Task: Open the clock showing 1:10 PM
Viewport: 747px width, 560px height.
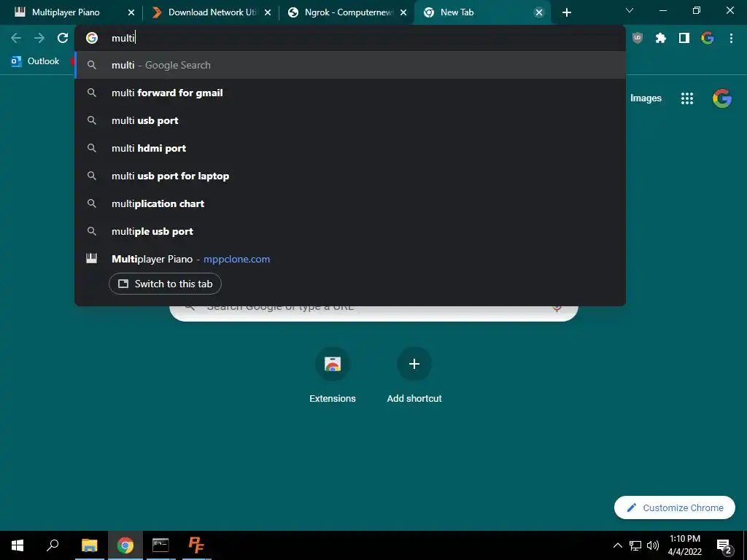Action: tap(684, 545)
